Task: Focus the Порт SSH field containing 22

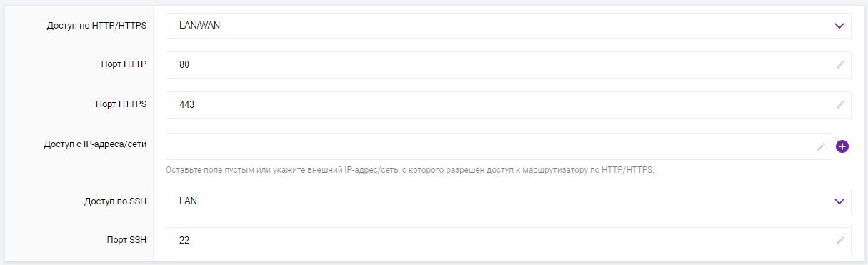Action: point(509,240)
